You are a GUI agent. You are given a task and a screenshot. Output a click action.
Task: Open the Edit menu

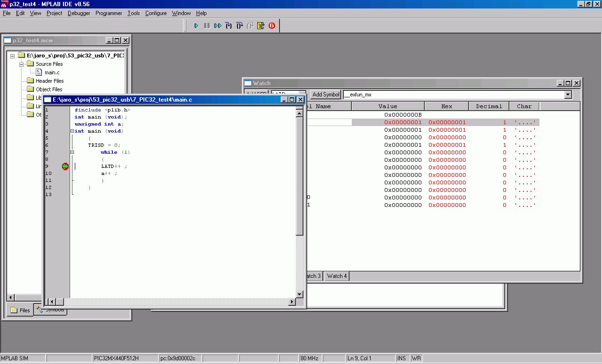[20, 13]
